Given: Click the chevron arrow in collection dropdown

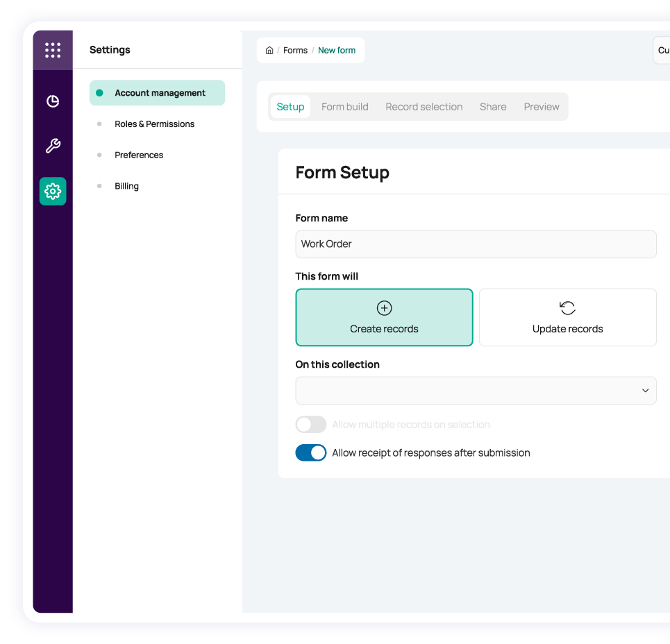Looking at the screenshot, I should (x=645, y=391).
